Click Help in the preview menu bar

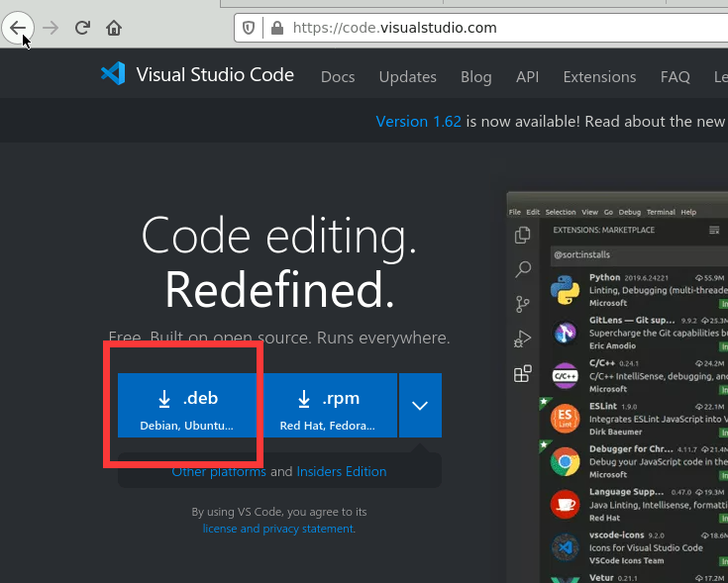click(688, 212)
